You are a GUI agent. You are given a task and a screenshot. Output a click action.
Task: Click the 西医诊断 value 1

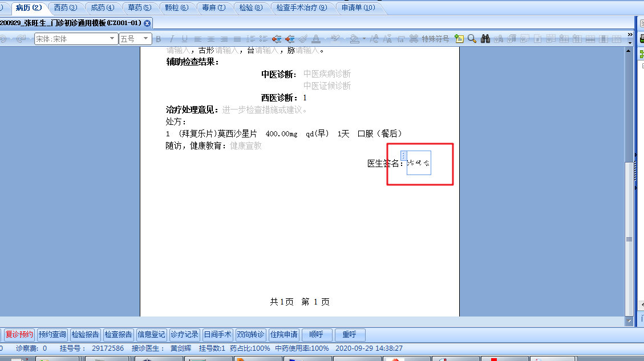[x=305, y=98]
